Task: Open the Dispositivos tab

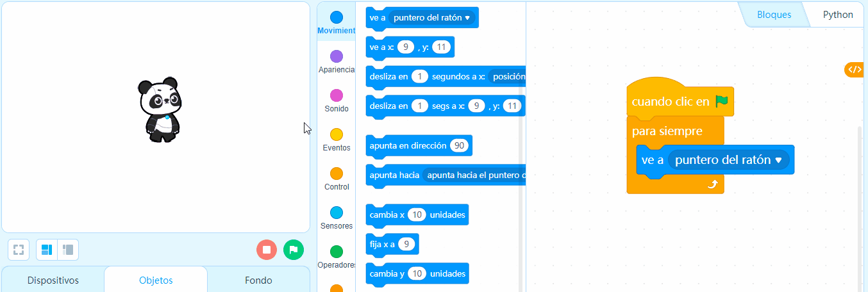Action: tap(53, 280)
